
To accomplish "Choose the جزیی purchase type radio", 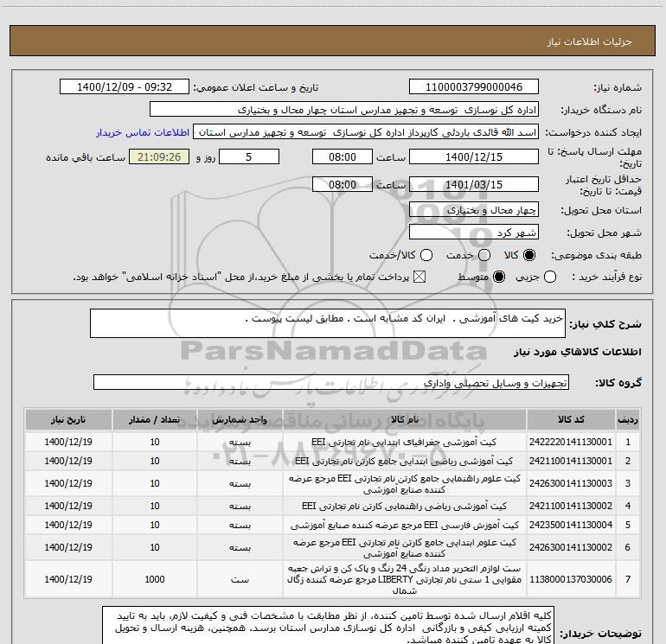I will click(550, 277).
